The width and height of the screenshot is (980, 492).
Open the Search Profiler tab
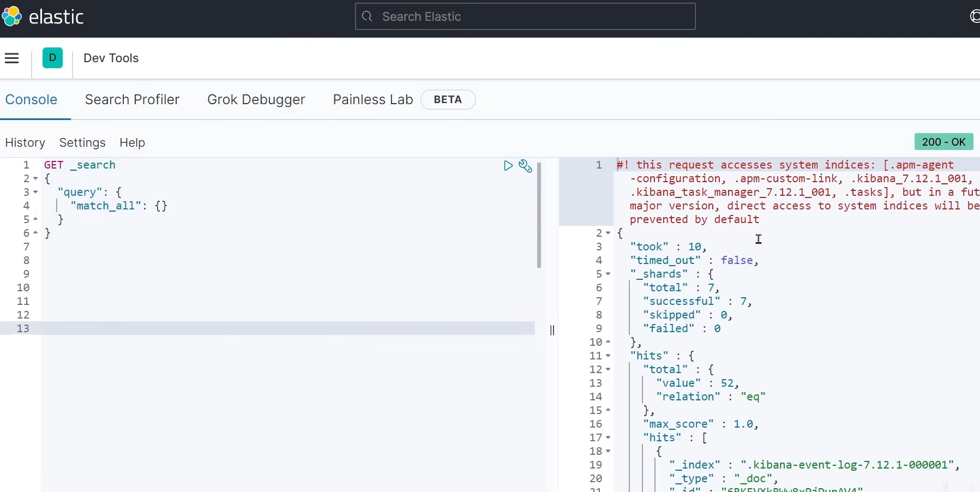click(133, 100)
